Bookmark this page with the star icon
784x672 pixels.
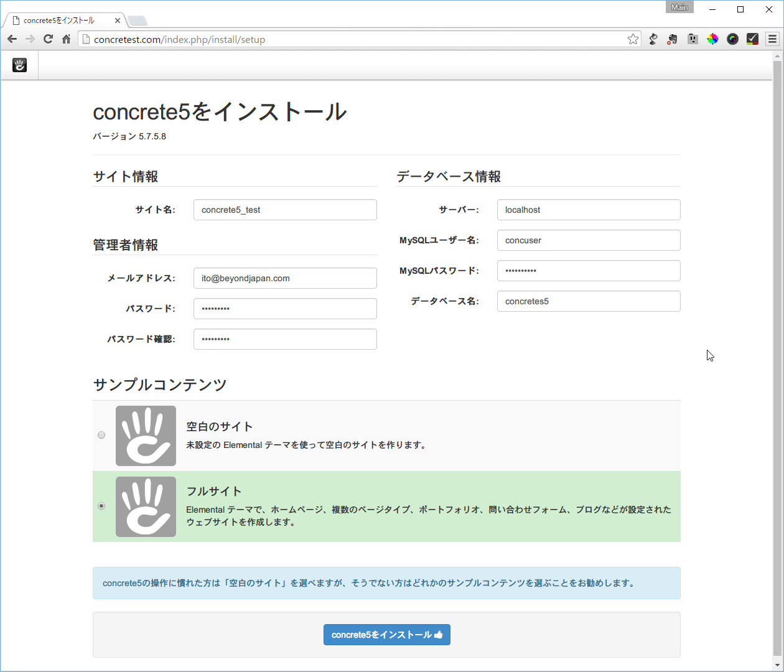tap(633, 39)
